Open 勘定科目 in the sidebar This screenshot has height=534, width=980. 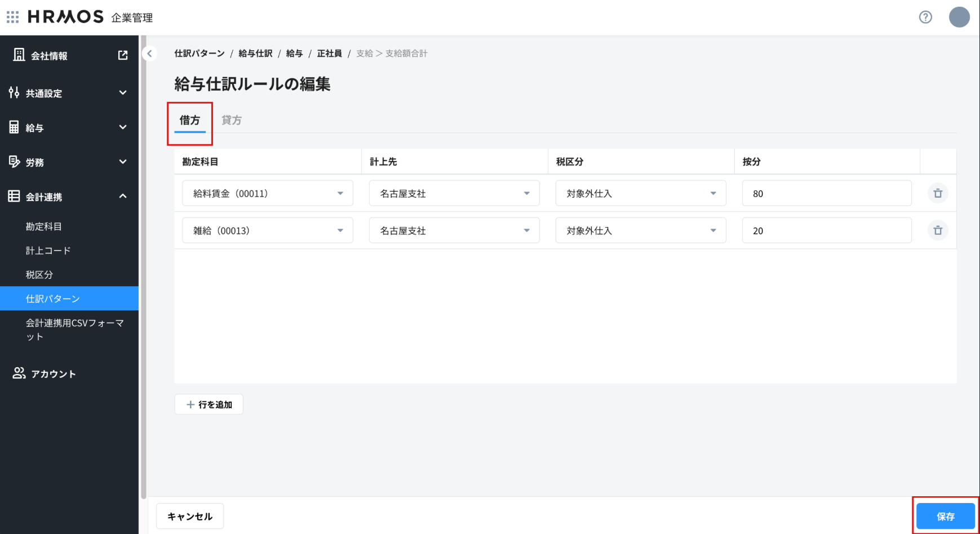pyautogui.click(x=44, y=226)
